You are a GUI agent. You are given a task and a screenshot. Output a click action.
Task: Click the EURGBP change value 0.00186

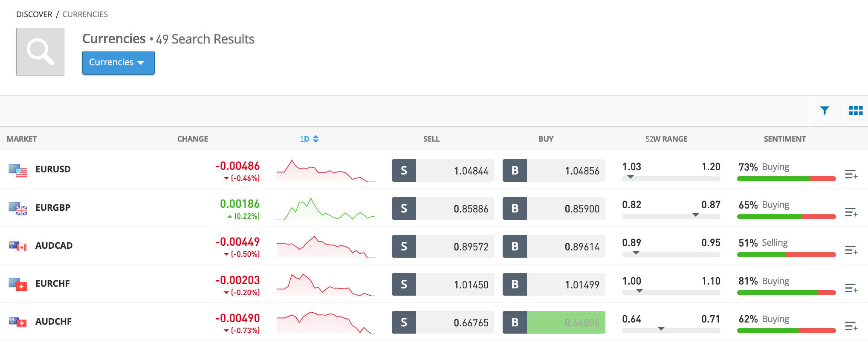[x=240, y=204]
